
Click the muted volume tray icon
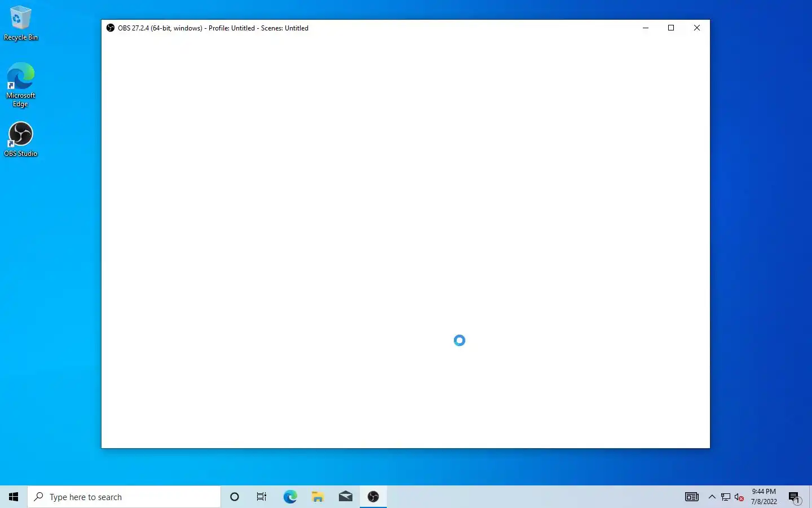(739, 497)
